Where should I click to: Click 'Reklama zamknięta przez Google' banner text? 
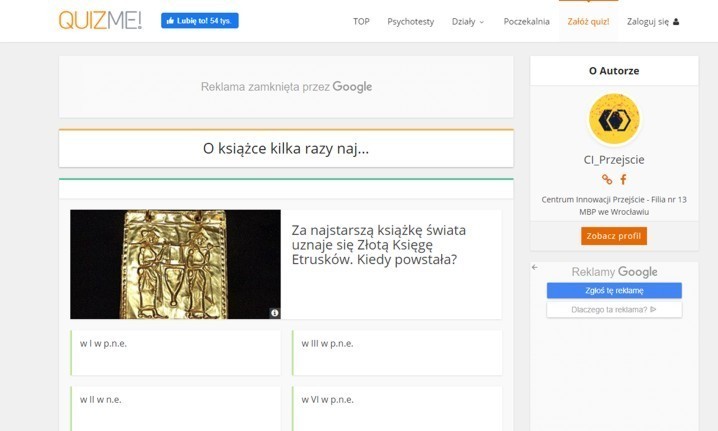[286, 87]
